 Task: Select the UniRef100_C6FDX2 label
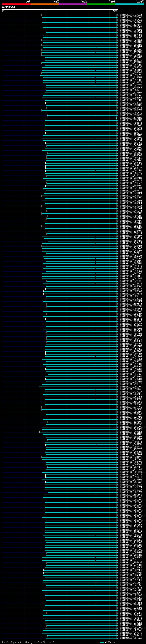tap(131, 638)
